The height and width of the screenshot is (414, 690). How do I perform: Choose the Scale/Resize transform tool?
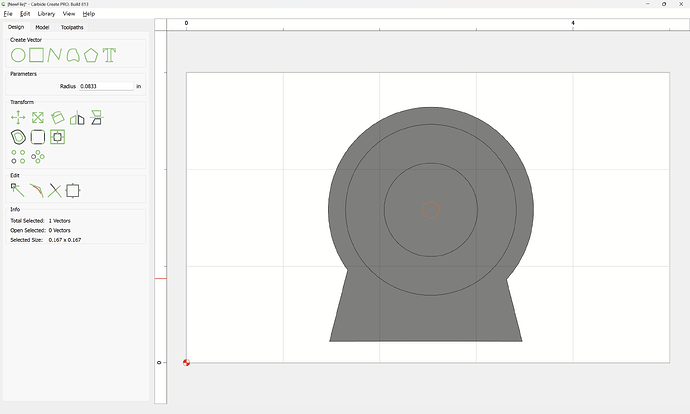(x=38, y=117)
